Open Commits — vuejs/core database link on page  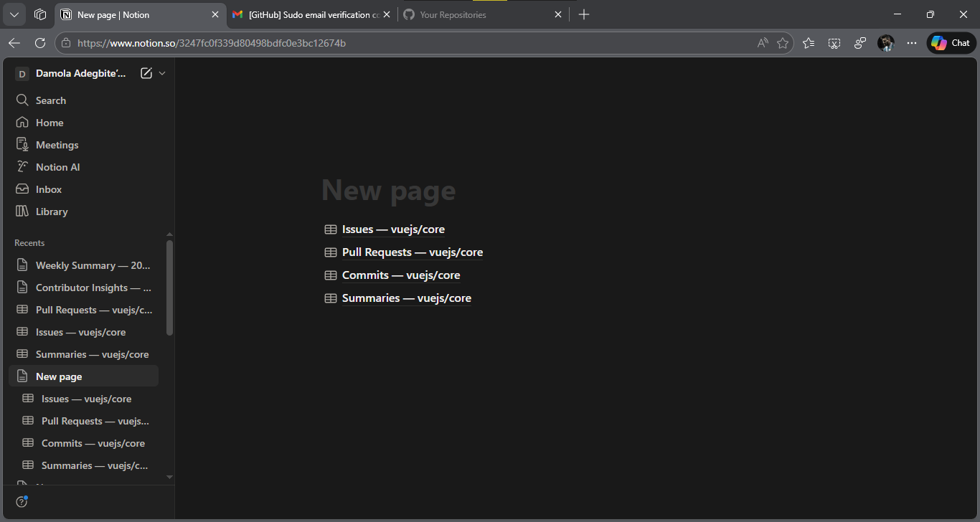[x=401, y=275]
